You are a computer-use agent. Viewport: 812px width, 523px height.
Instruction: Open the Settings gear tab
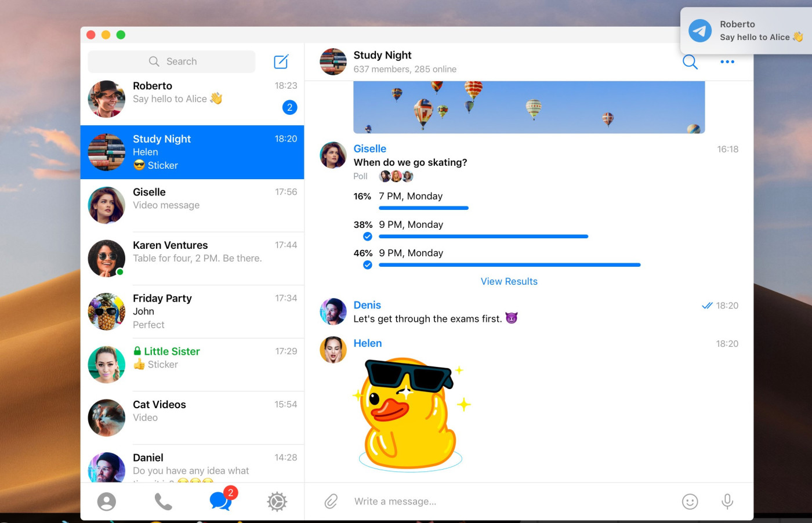(277, 502)
